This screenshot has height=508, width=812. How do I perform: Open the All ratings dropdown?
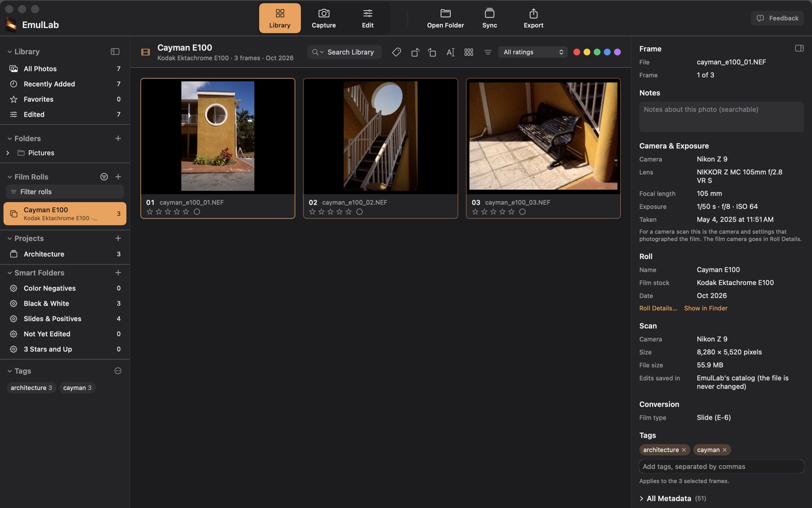click(x=533, y=52)
